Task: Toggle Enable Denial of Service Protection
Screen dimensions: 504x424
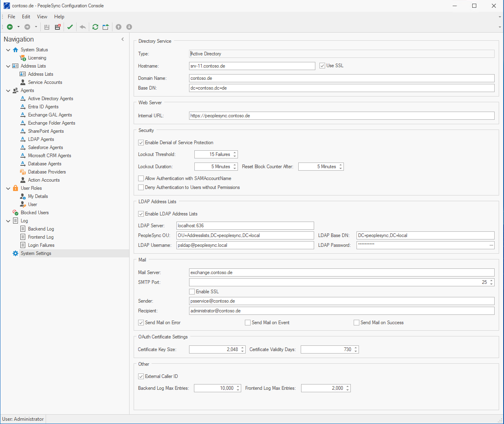Action: click(141, 143)
